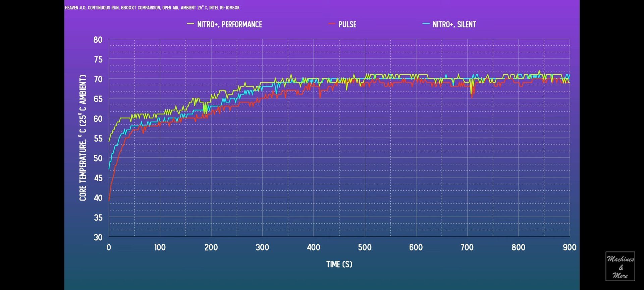Click y-axis value 40
644x290 pixels.
(x=98, y=198)
